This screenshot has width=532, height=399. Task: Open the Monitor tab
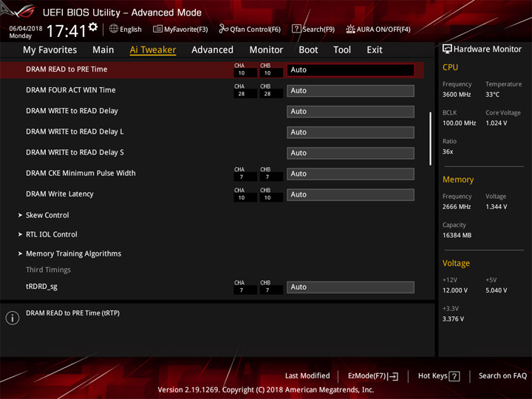[x=266, y=50]
